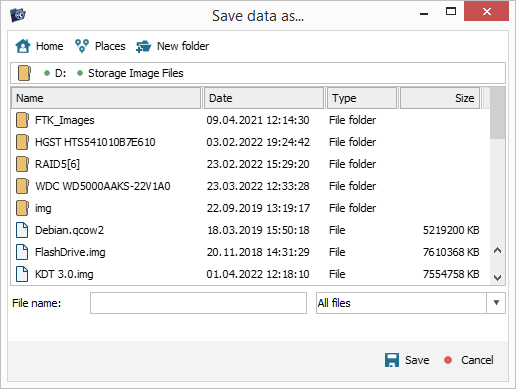The height and width of the screenshot is (389, 516).
Task: Open the Places location pins icon
Action: [x=82, y=46]
